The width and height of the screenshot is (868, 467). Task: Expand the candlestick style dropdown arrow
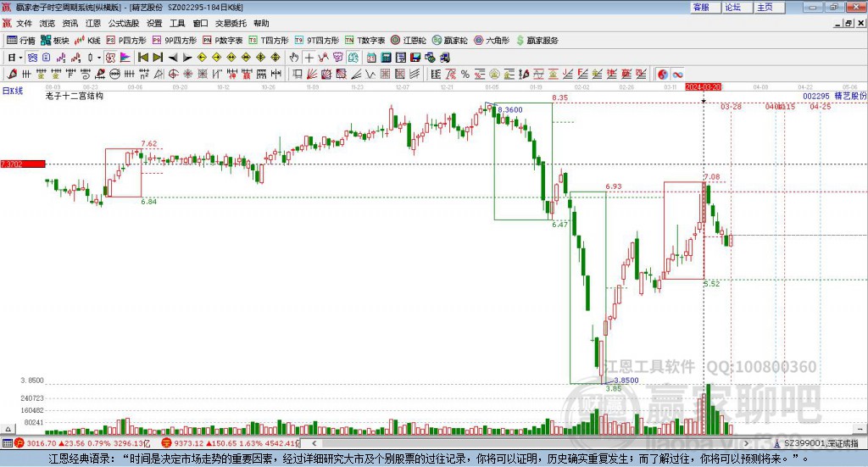[99, 58]
